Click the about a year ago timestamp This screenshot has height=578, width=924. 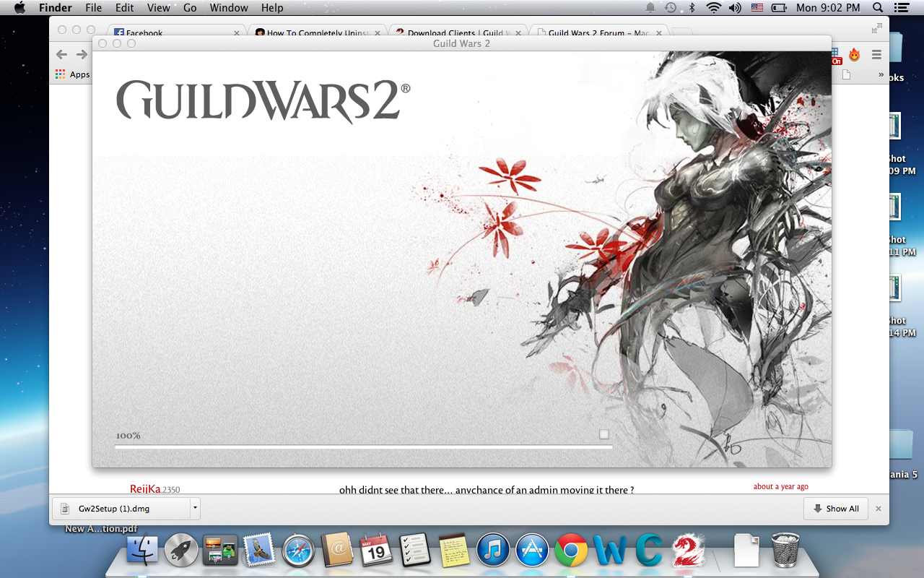click(781, 486)
